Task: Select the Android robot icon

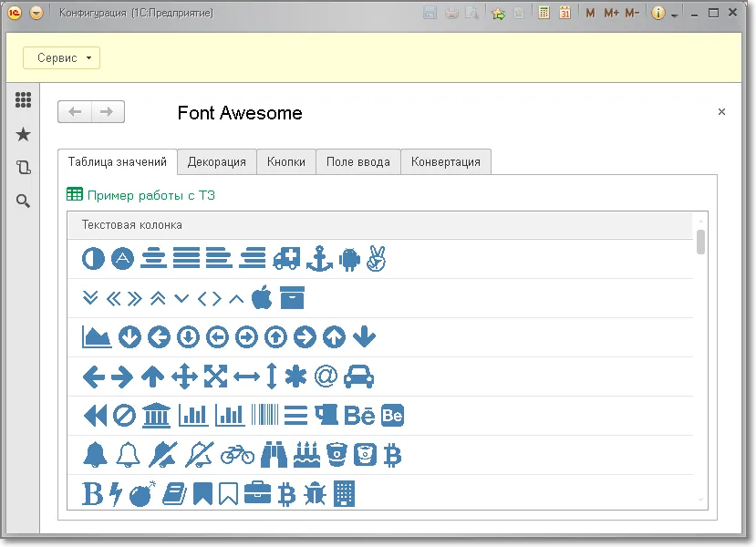Action: pyautogui.click(x=349, y=259)
